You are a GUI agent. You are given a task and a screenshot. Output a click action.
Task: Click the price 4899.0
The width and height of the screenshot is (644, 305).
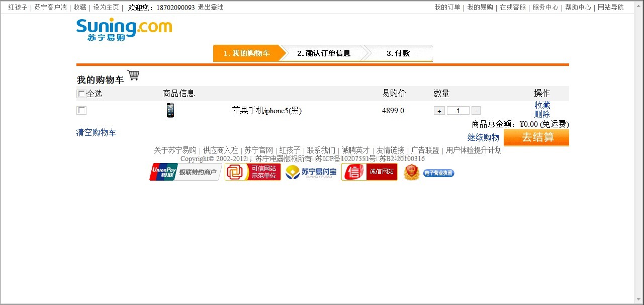[393, 111]
